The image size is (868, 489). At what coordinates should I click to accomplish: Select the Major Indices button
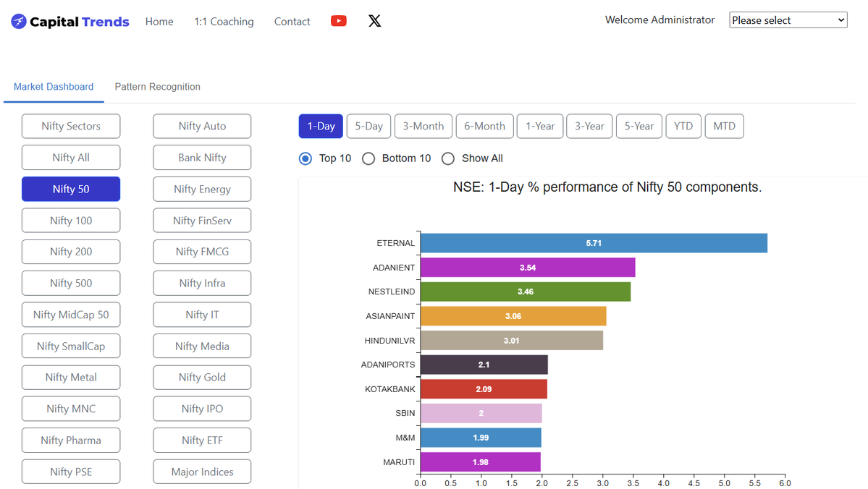(x=202, y=472)
